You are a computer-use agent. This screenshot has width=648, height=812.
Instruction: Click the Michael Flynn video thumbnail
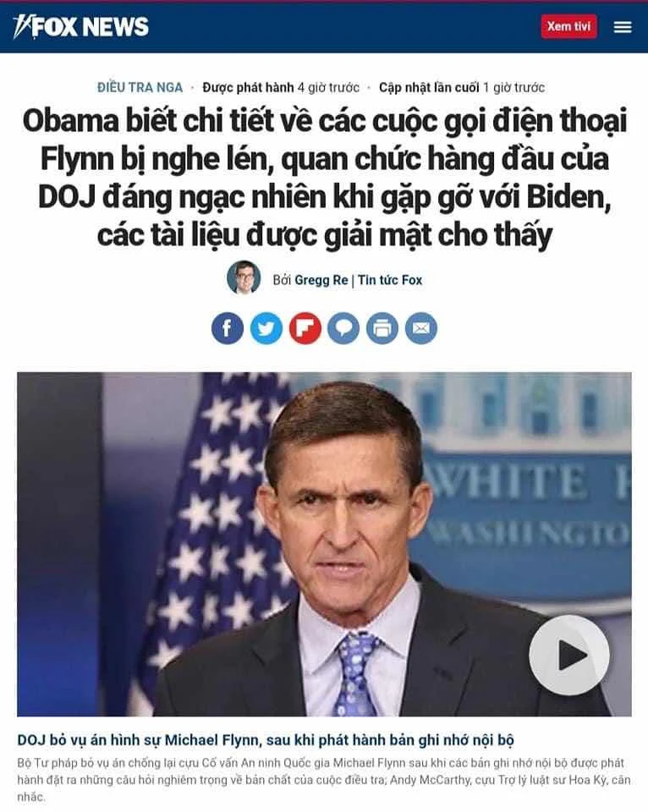[324, 544]
